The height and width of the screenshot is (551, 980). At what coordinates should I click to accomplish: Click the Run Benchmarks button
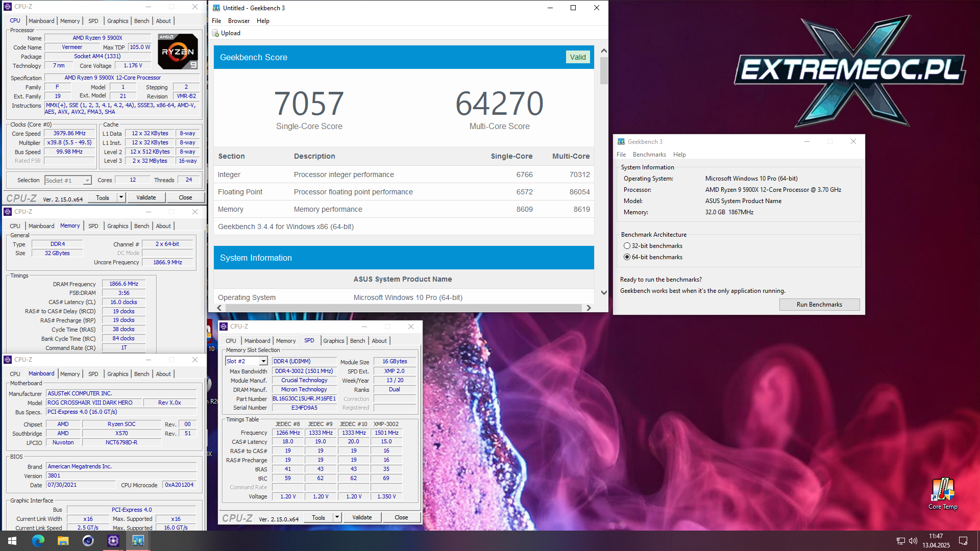pyautogui.click(x=819, y=305)
